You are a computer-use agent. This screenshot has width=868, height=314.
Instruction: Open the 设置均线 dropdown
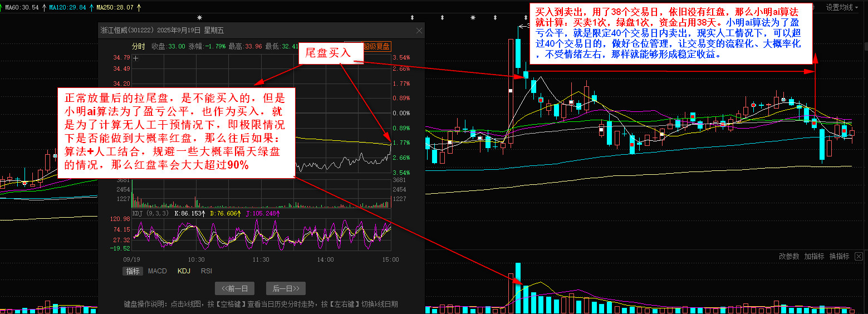840,7
